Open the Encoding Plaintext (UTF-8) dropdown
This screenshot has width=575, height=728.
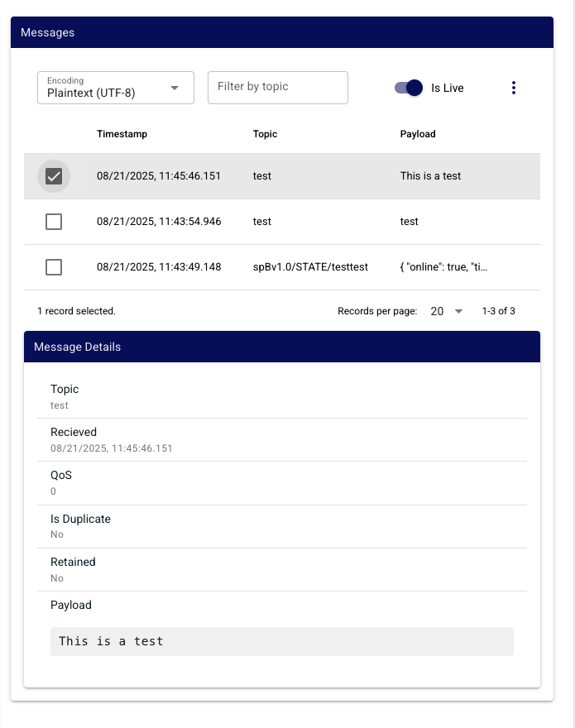(x=116, y=88)
